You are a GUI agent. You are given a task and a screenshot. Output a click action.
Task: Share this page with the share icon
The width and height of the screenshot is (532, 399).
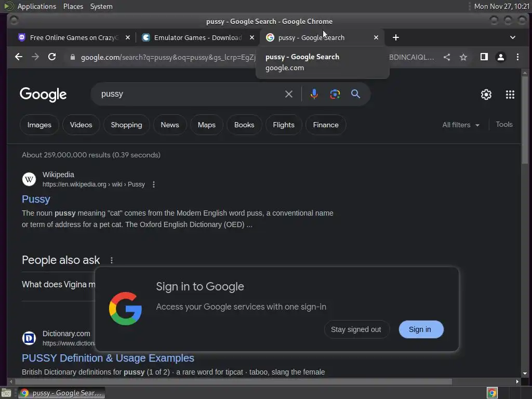[x=447, y=57]
